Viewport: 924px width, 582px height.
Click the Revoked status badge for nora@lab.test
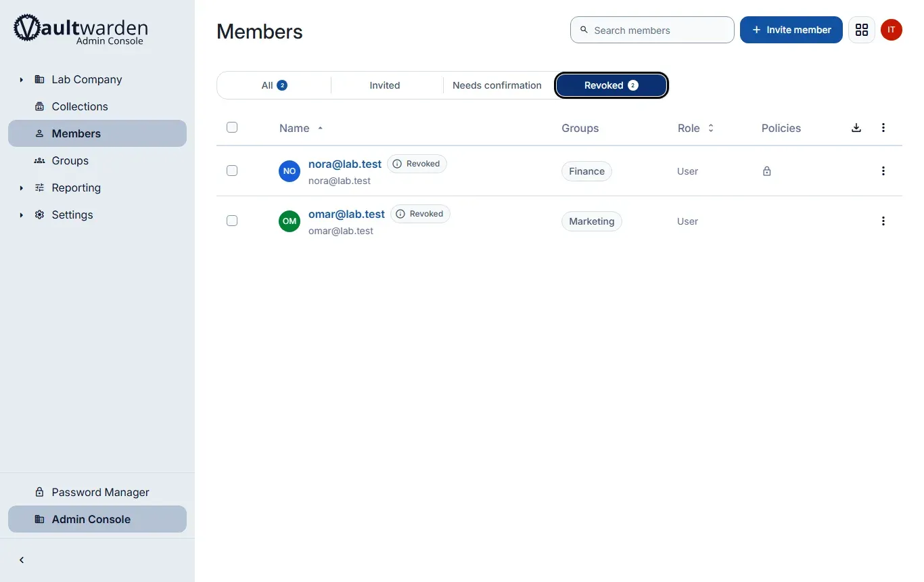coord(417,164)
